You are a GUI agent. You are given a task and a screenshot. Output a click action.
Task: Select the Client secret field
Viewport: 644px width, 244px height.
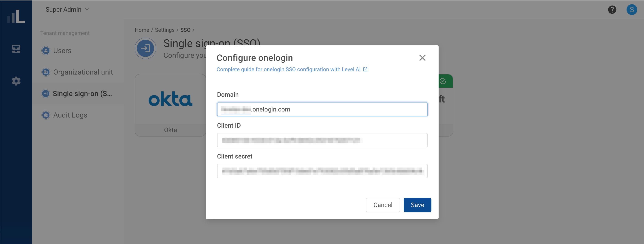point(322,171)
